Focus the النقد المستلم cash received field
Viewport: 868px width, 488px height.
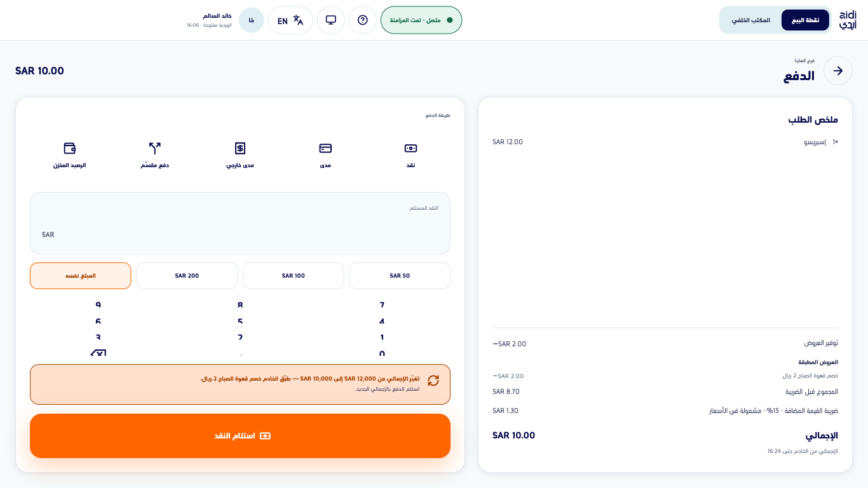(240, 223)
